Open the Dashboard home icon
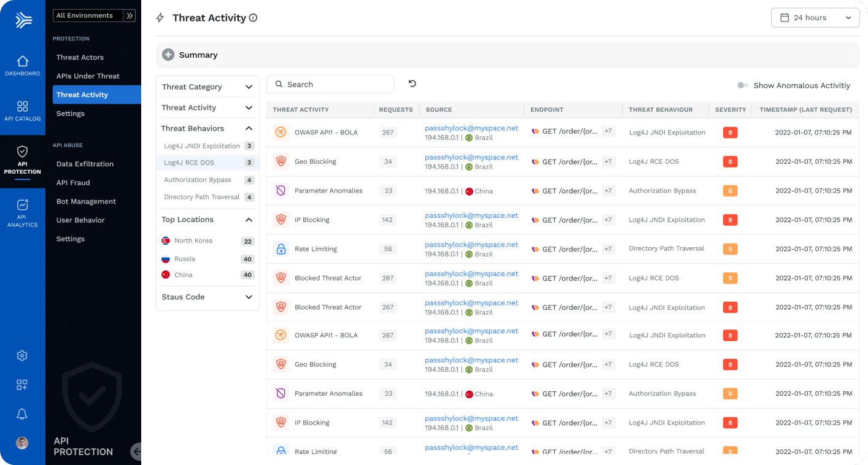868x465 pixels. (22, 61)
